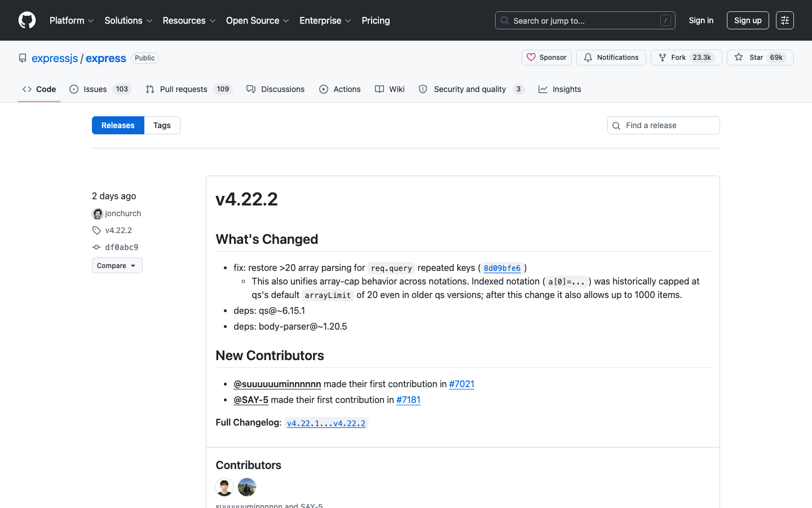Screen dimensions: 812x508
Task: Focus the Search or jump to field
Action: (585, 20)
